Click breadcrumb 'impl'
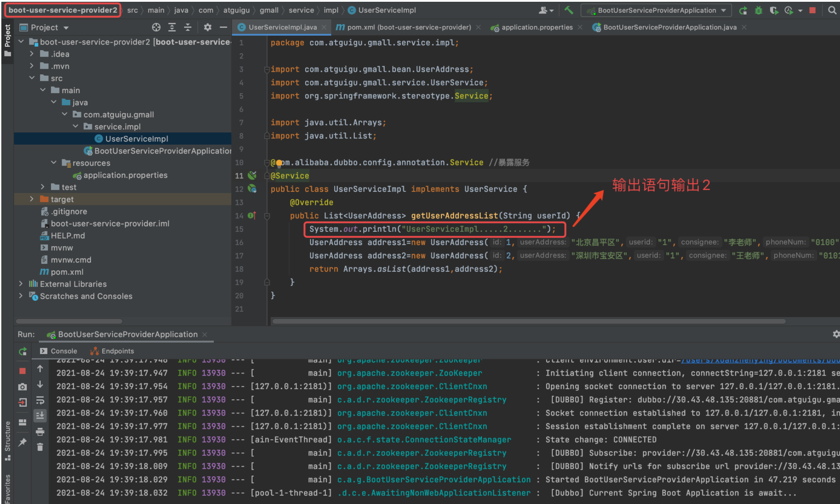Image resolution: width=840 pixels, height=504 pixels. [331, 10]
